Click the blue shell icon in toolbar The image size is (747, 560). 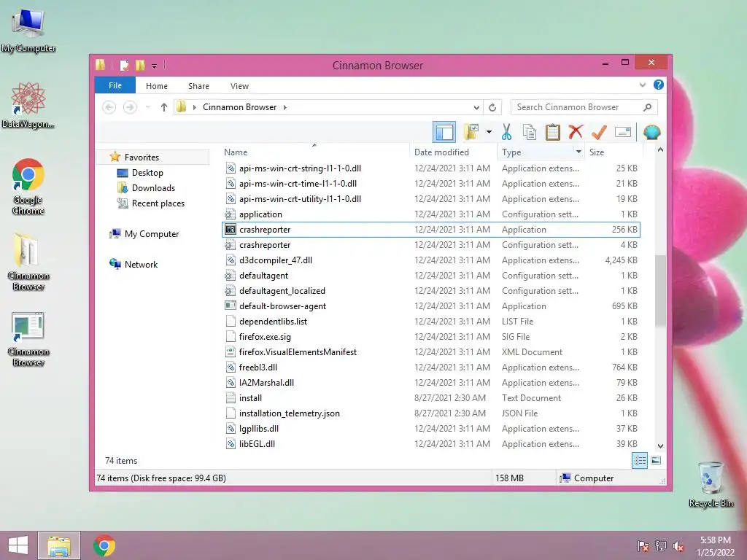point(651,132)
